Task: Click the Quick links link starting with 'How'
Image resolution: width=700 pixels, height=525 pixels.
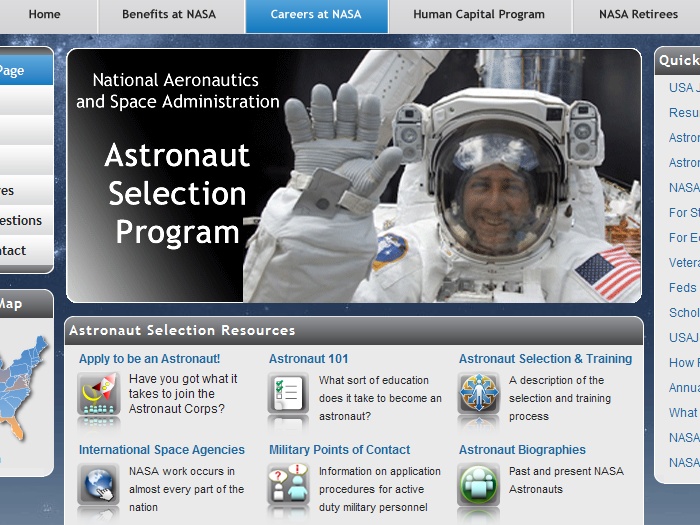Action: click(x=684, y=362)
